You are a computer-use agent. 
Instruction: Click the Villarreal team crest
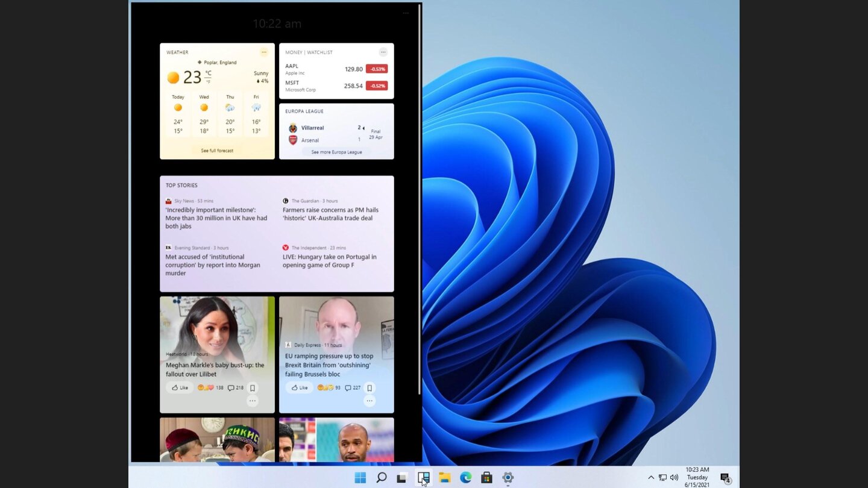(293, 128)
